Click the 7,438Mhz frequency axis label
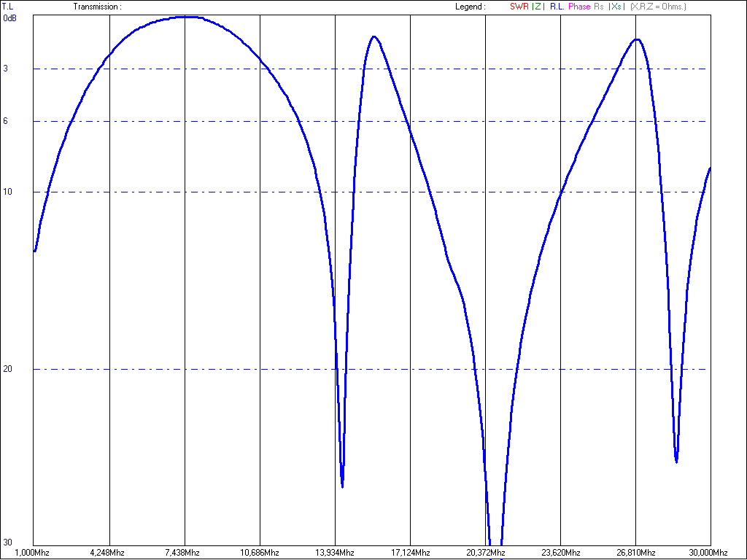The image size is (747, 560). tap(185, 553)
